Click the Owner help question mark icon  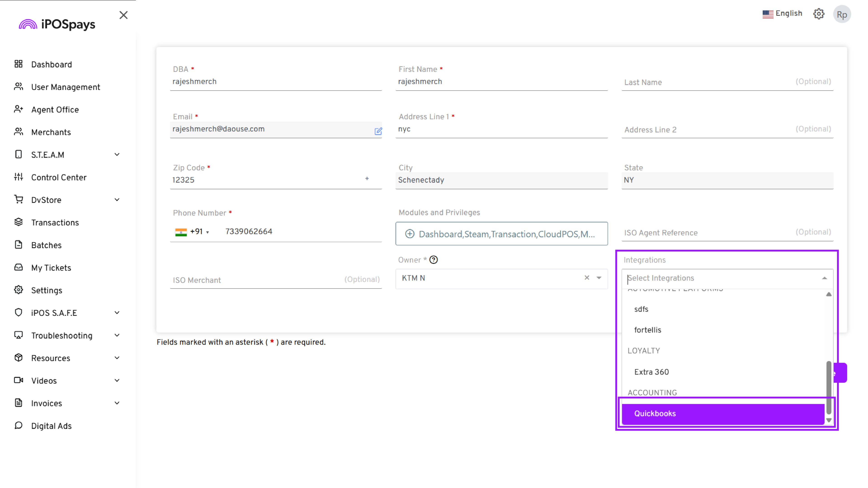(434, 260)
